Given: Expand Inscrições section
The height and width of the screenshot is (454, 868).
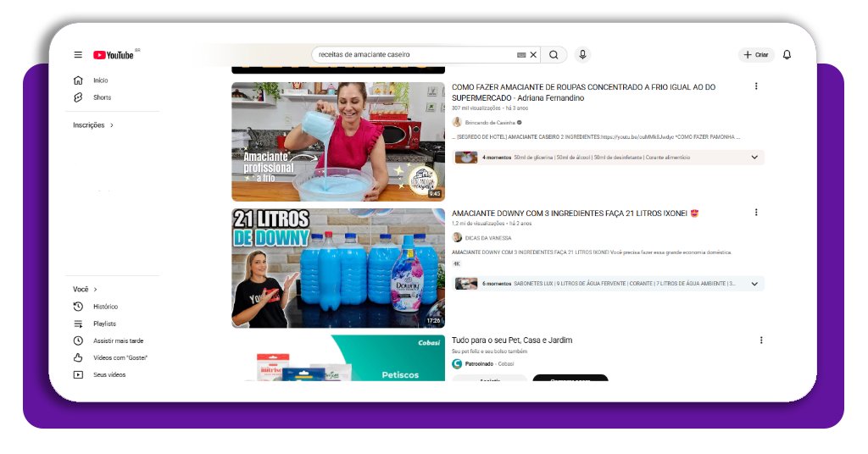Looking at the screenshot, I should (x=93, y=125).
